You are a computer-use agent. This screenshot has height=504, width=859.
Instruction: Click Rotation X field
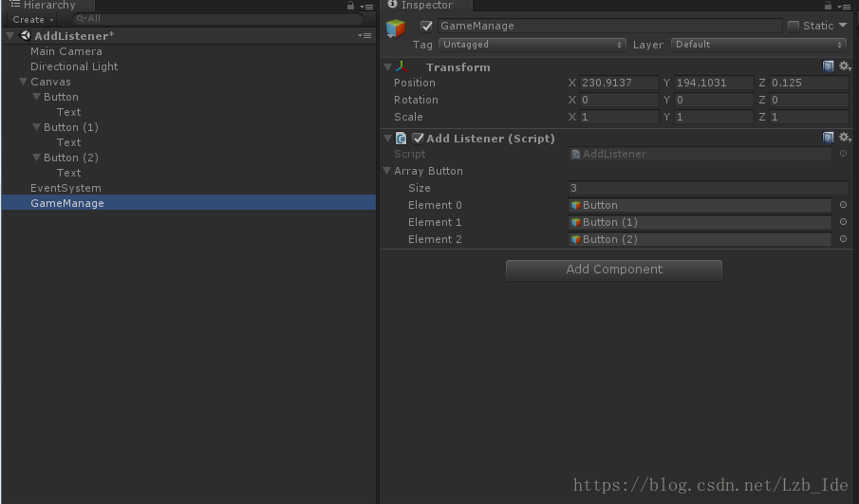(x=619, y=100)
